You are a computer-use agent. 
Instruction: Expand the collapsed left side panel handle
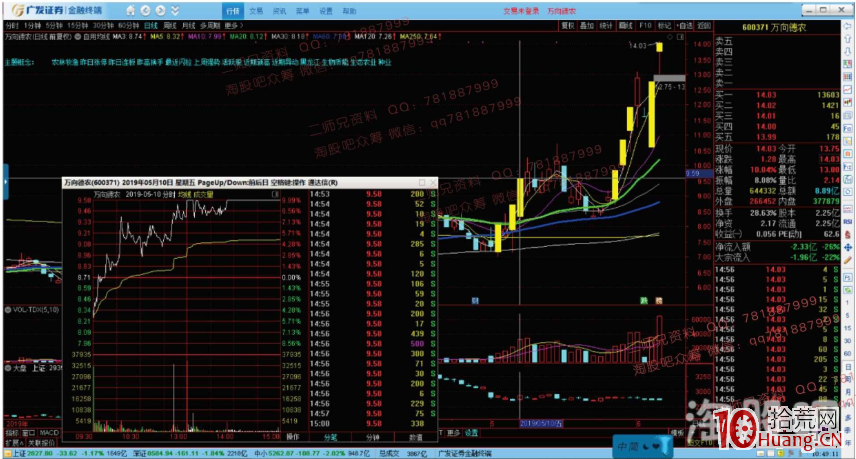(5, 181)
